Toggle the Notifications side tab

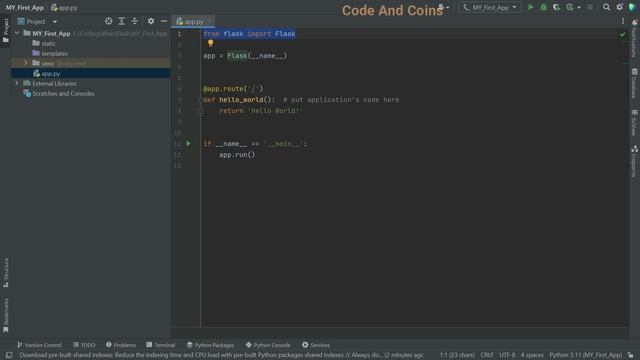coord(634,39)
